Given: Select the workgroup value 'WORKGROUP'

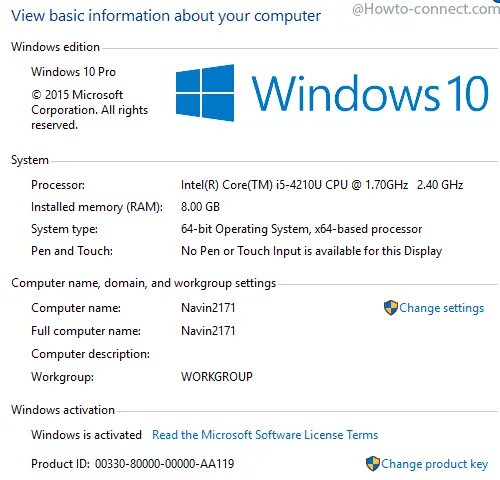Looking at the screenshot, I should pyautogui.click(x=217, y=377).
